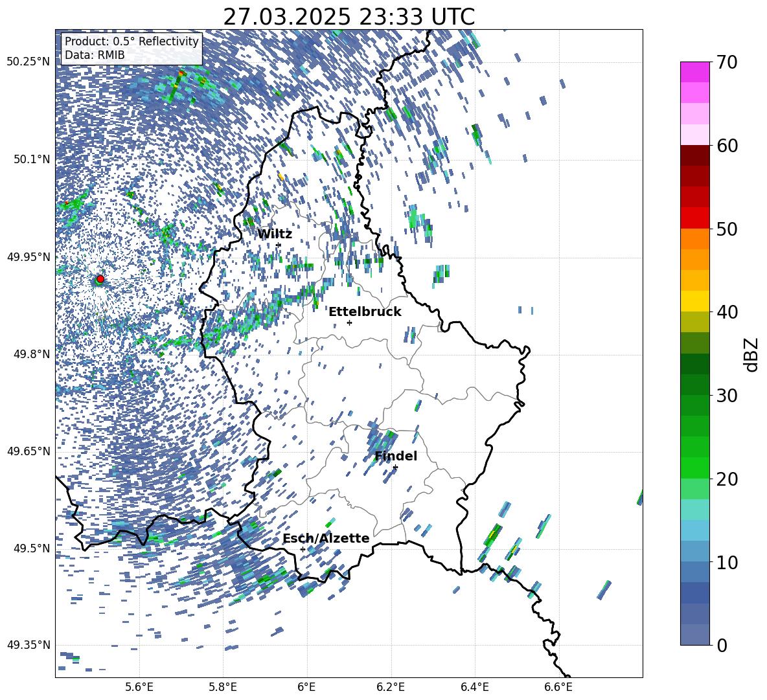Click the 49.65°N latitude label
The height and width of the screenshot is (700, 767).
click(29, 451)
